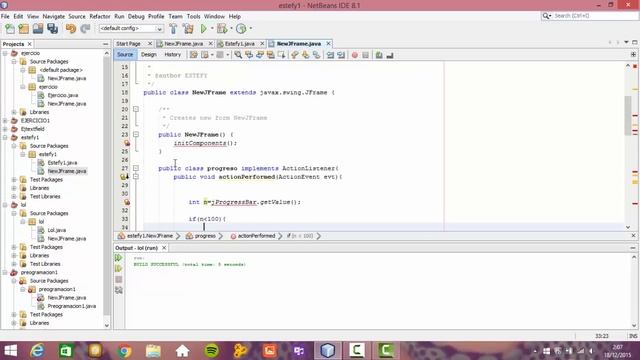
Task: Close the Output - lol (run) tab
Action: pyautogui.click(x=164, y=248)
